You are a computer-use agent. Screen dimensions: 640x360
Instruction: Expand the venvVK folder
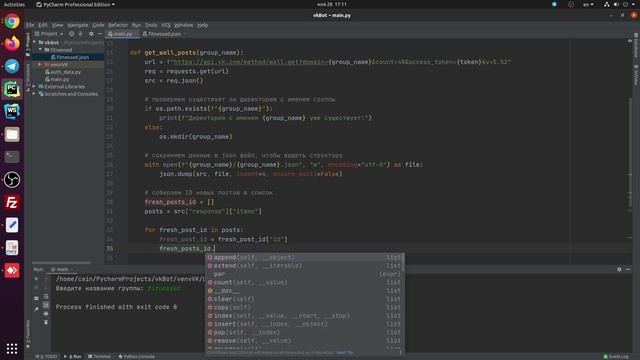[x=40, y=64]
